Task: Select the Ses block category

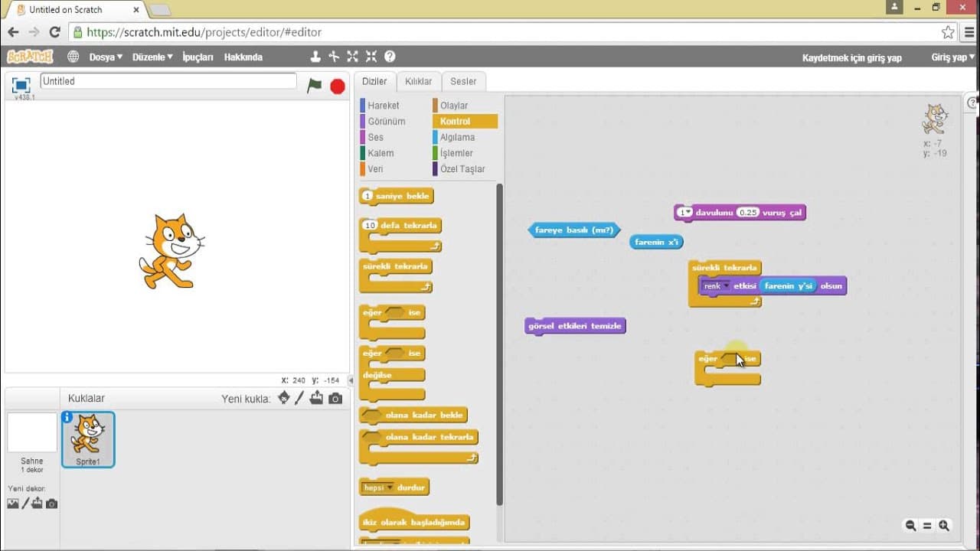Action: [375, 138]
